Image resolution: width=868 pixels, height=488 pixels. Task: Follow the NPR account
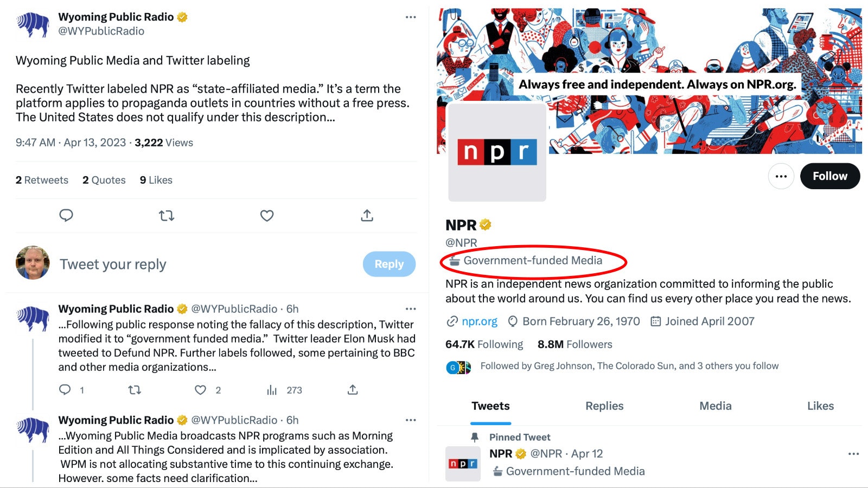829,176
